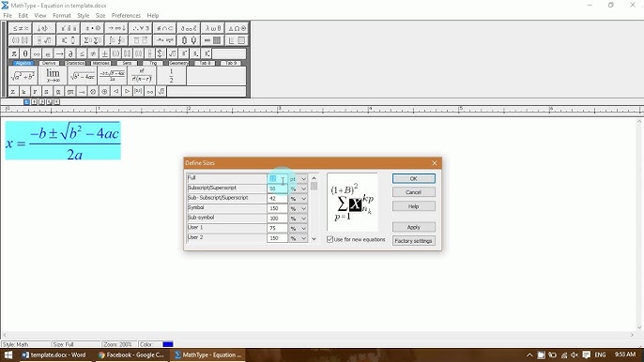Open the uppercase Greek letters palette (Δ Ω)
The image size is (644, 362).
pyautogui.click(x=237, y=28)
